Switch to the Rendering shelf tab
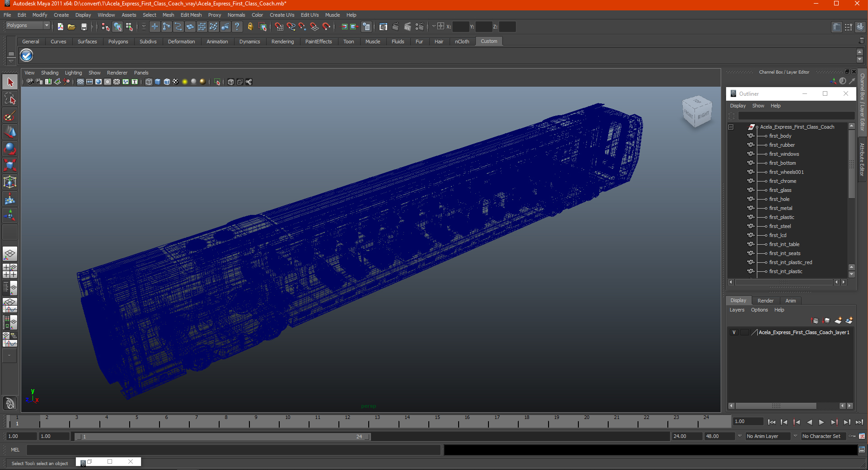The height and width of the screenshot is (470, 868). coord(282,42)
